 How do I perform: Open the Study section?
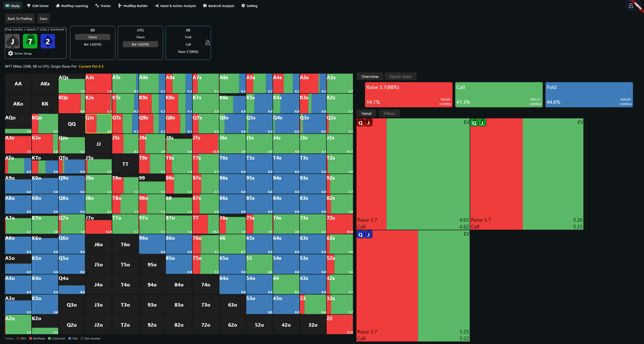click(13, 6)
